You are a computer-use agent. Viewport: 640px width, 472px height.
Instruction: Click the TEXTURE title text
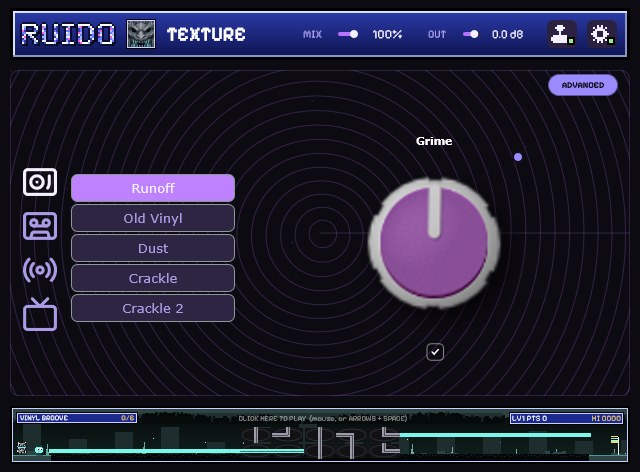[x=206, y=34]
